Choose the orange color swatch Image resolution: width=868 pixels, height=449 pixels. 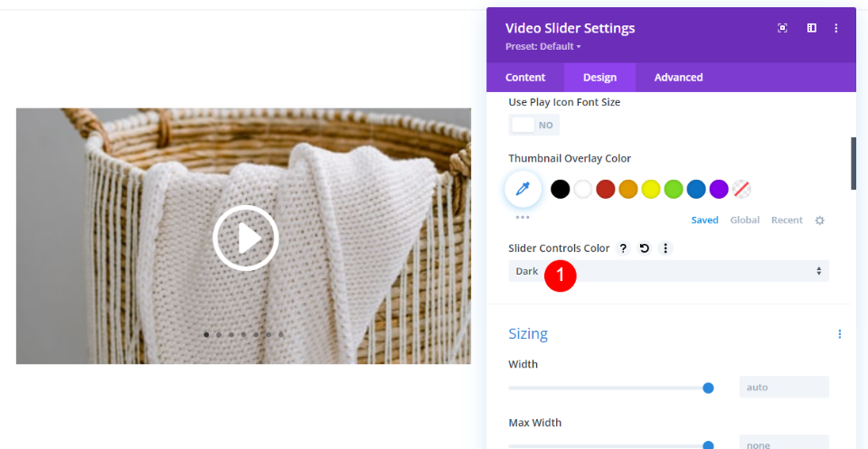tap(628, 189)
